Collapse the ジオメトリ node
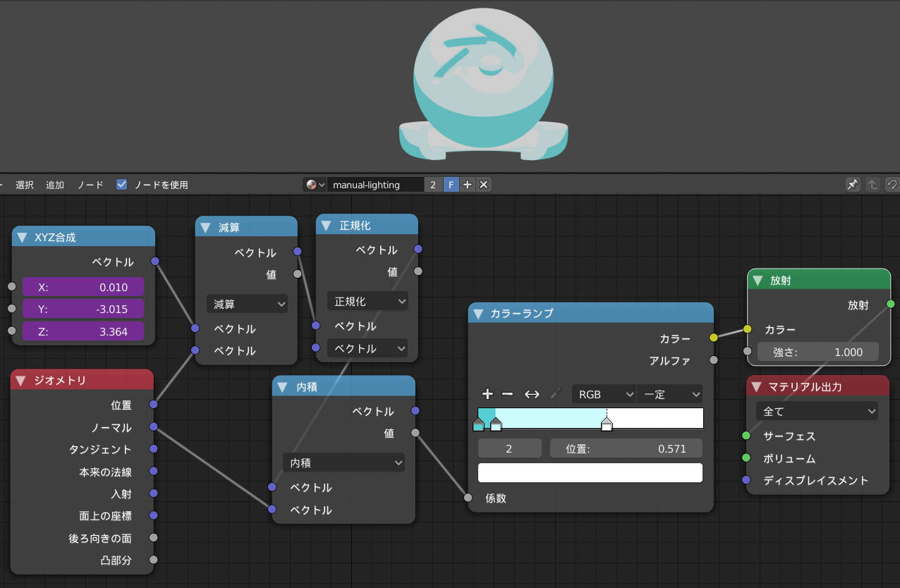The width and height of the screenshot is (900, 588). [x=21, y=380]
